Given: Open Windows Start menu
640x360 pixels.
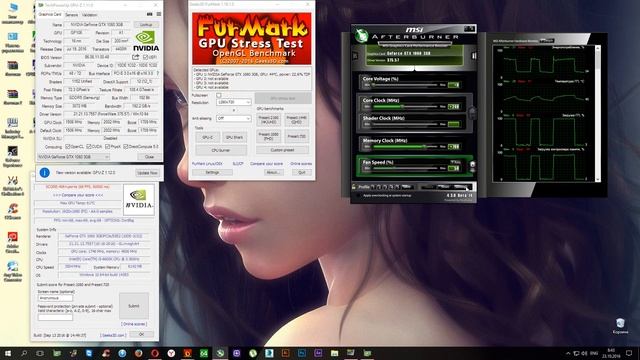Looking at the screenshot, I should [8, 353].
